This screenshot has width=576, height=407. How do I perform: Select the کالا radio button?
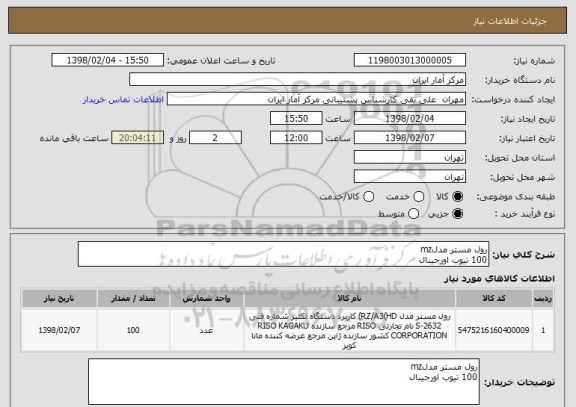click(x=457, y=197)
